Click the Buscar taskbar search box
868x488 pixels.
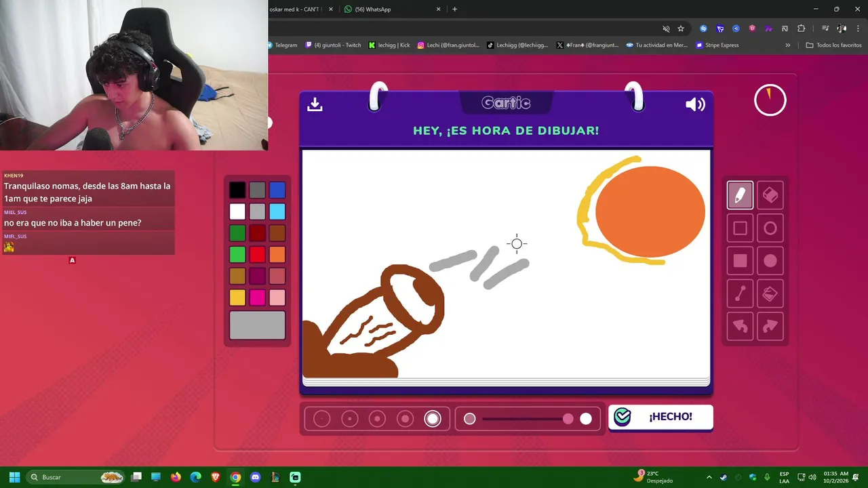point(77,477)
